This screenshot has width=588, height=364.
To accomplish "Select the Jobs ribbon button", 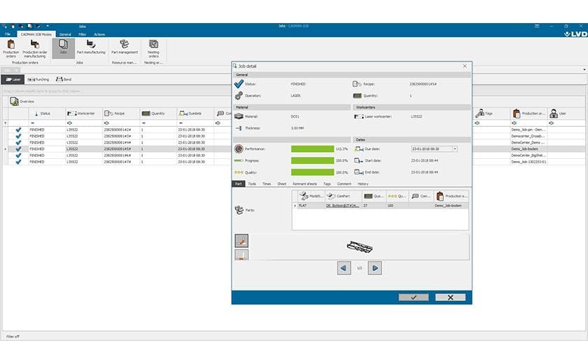I will pyautogui.click(x=64, y=48).
